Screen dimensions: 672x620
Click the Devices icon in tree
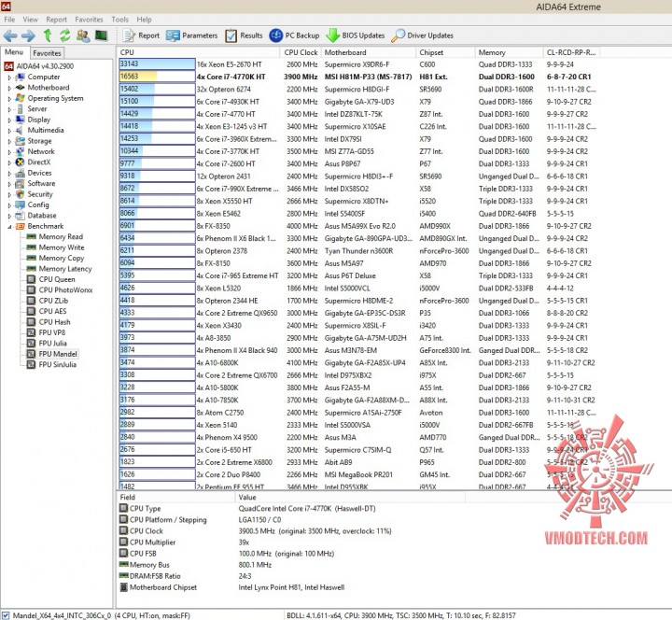pyautogui.click(x=20, y=174)
